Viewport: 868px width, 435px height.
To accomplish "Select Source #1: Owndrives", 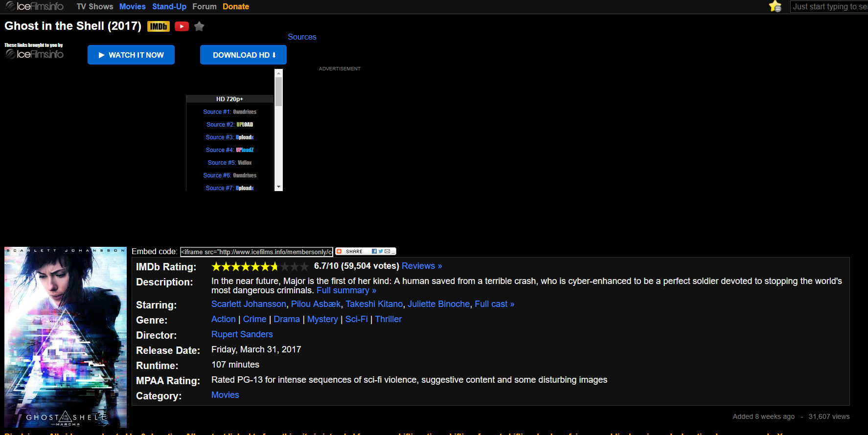I will (230, 112).
